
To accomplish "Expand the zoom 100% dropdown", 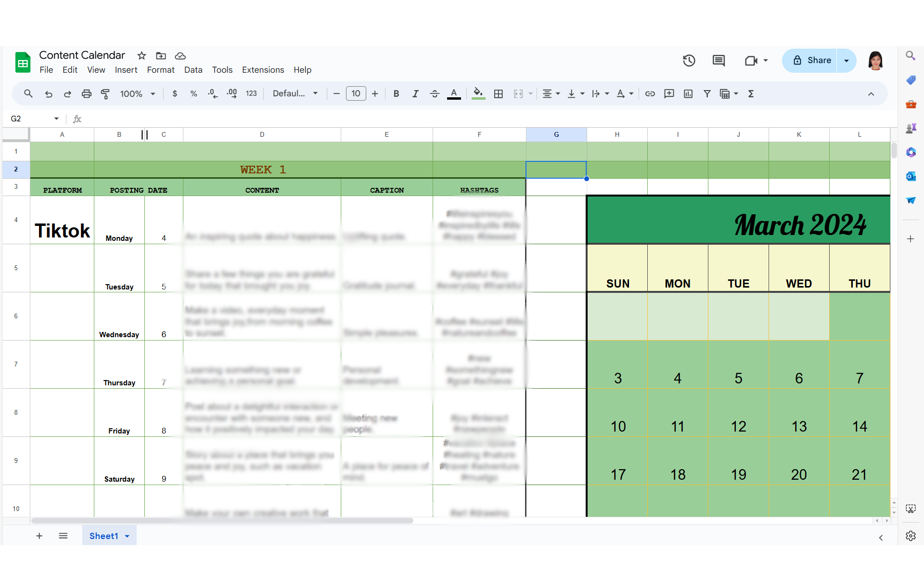I will pyautogui.click(x=138, y=94).
